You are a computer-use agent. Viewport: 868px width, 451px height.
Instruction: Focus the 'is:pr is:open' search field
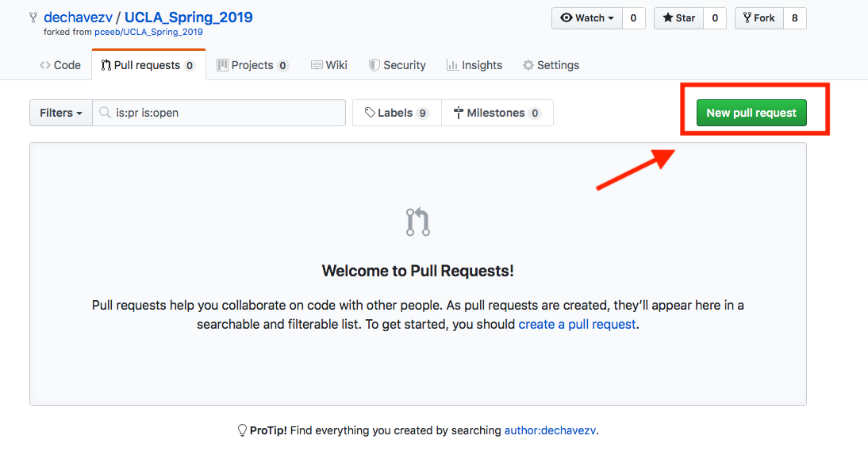[x=219, y=113]
